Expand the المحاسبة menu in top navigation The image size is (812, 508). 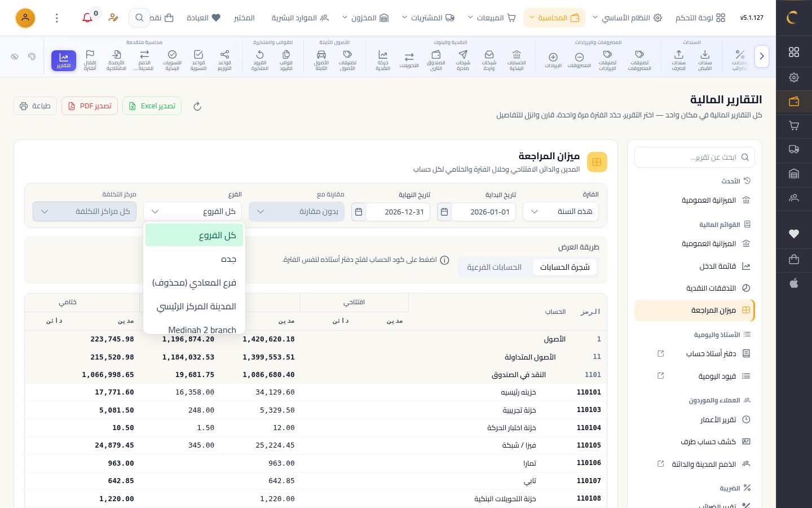pos(554,18)
